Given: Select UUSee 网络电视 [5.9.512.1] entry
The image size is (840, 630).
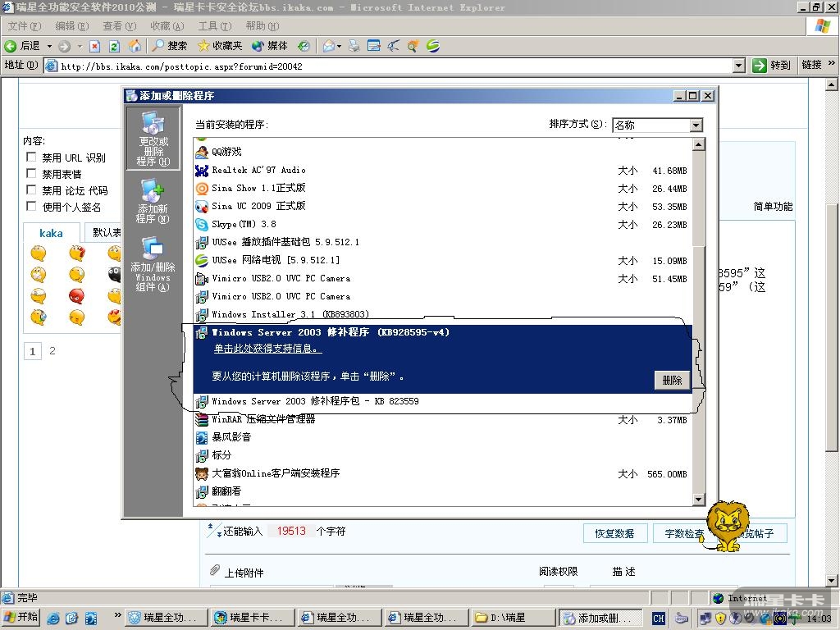Looking at the screenshot, I should coord(442,260).
